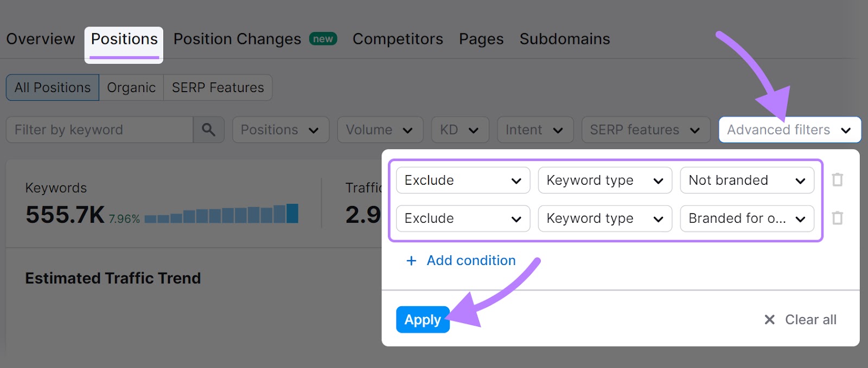Select the All Positions segment
868x368 pixels.
click(52, 87)
